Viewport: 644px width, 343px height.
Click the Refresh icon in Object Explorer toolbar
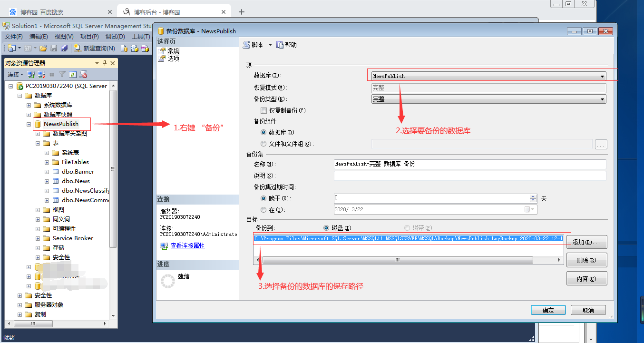[73, 74]
